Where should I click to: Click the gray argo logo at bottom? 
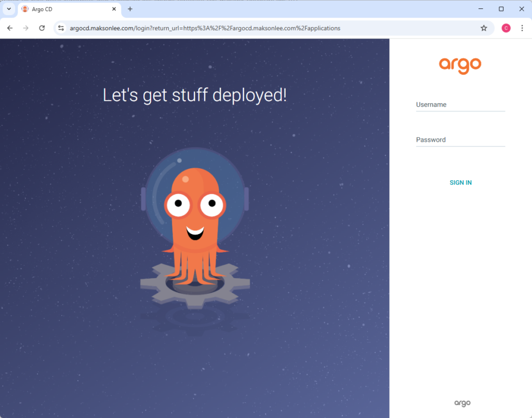point(462,403)
